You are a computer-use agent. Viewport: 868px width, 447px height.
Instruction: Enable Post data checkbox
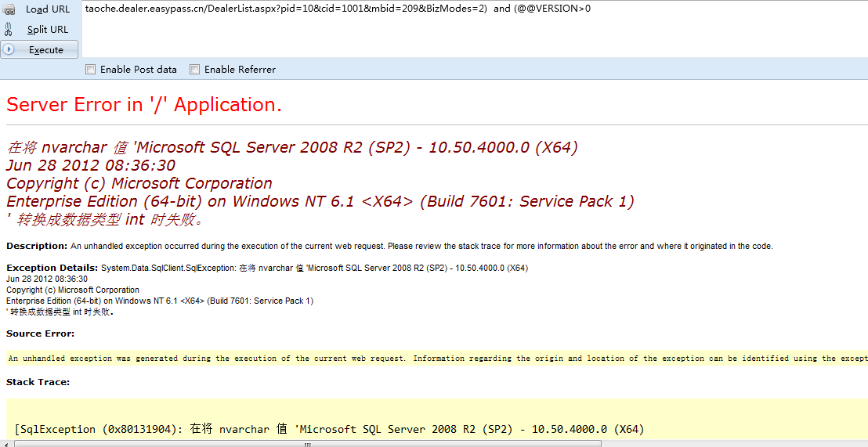90,69
